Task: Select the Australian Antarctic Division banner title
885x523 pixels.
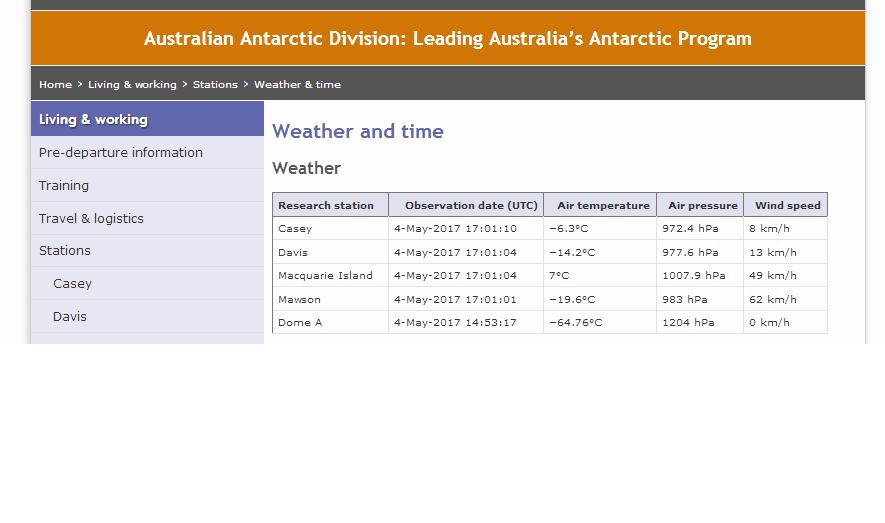Action: click(448, 38)
